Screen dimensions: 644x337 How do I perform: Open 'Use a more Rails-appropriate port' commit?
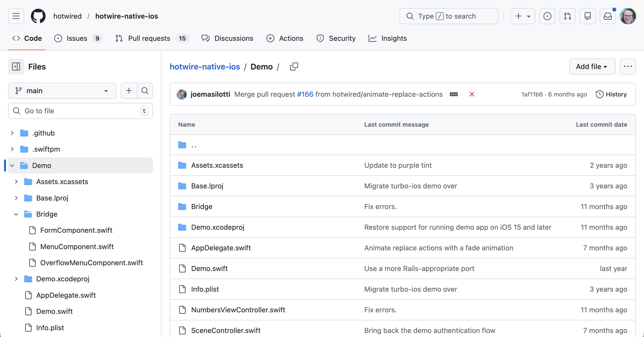tap(419, 268)
